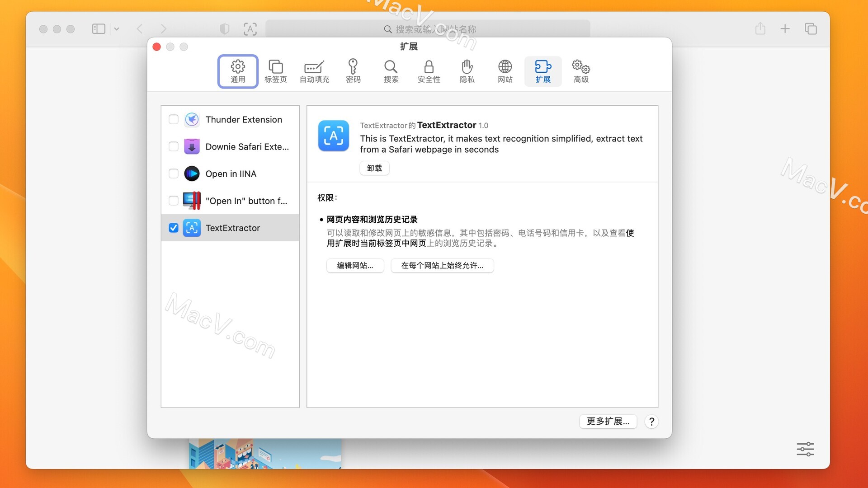The height and width of the screenshot is (488, 868).
Task: Click the 在每个网站上始终允许... button
Action: click(442, 265)
